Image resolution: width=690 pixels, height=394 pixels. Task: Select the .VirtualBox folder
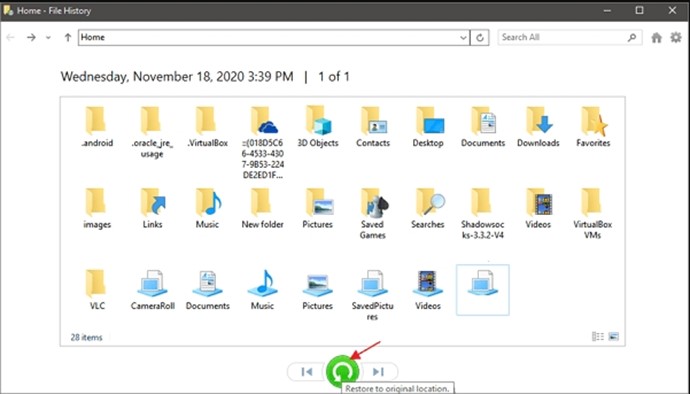point(207,126)
